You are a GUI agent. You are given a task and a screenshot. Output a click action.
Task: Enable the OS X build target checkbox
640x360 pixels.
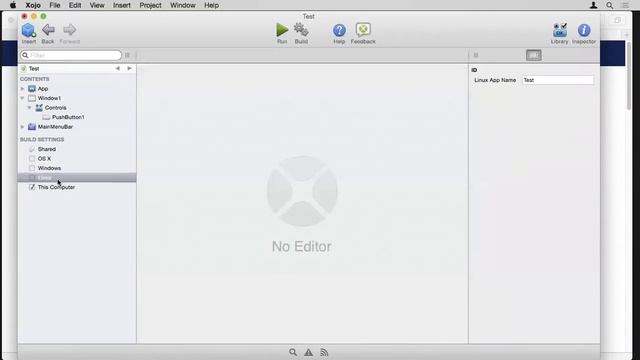pyautogui.click(x=32, y=158)
